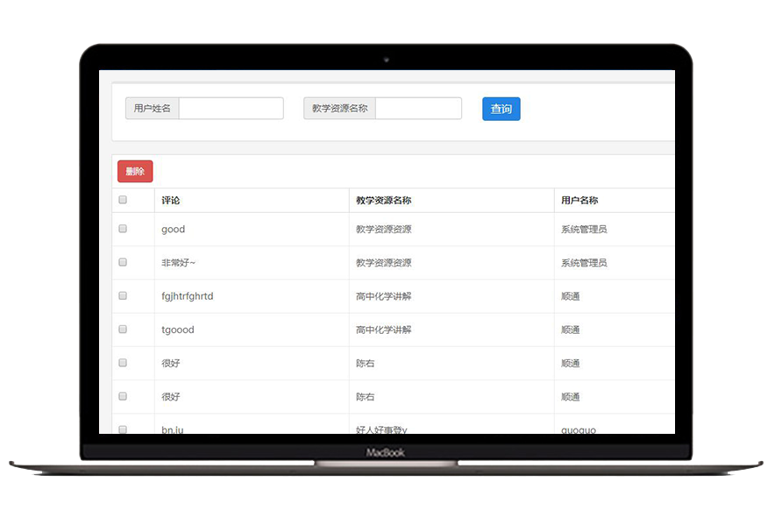Click the fgjhtrfghrtd comment text
Image resolution: width=782 pixels, height=532 pixels.
point(187,296)
